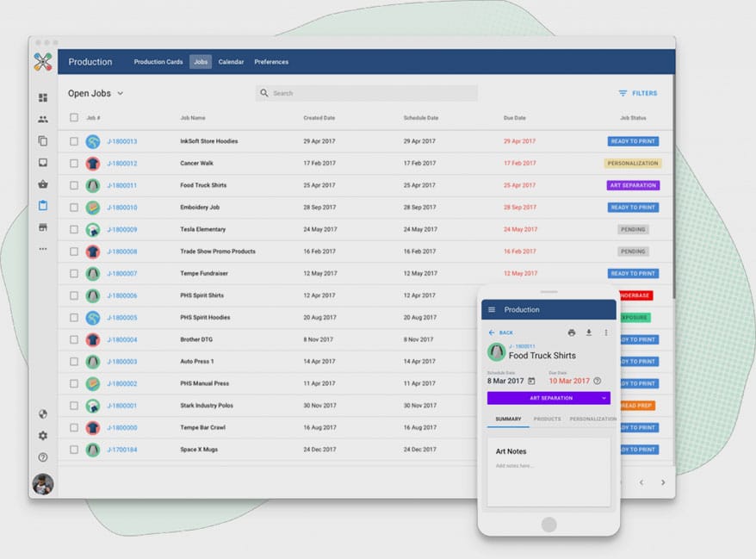Open the dashboard grid icon in sidebar

click(43, 97)
